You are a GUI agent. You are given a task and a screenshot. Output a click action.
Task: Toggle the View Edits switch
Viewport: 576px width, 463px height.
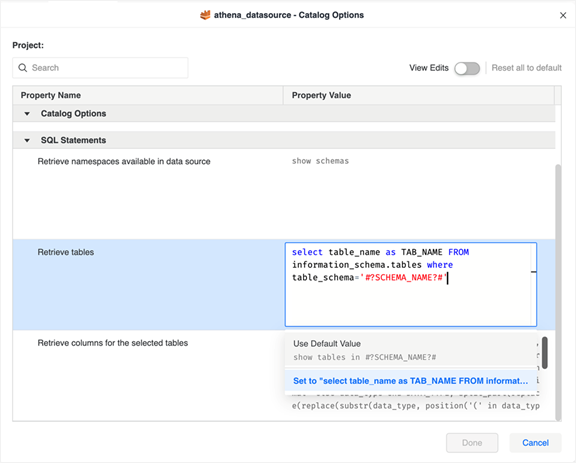point(467,68)
